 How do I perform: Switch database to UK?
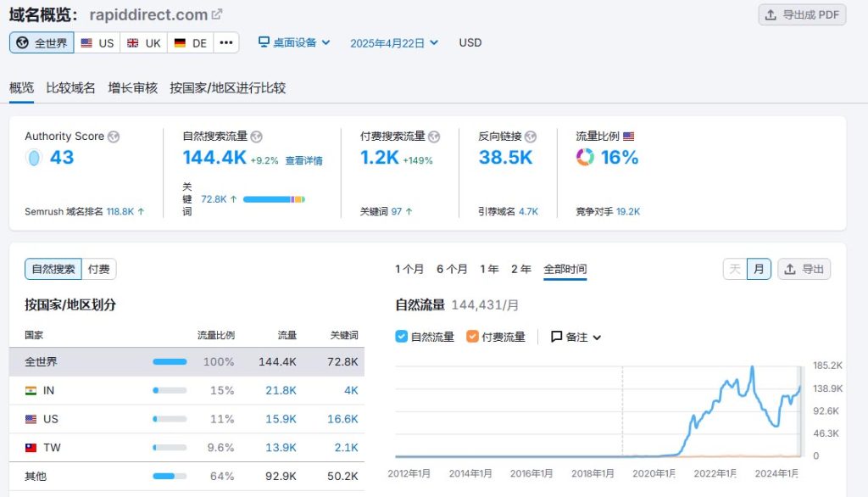click(143, 42)
